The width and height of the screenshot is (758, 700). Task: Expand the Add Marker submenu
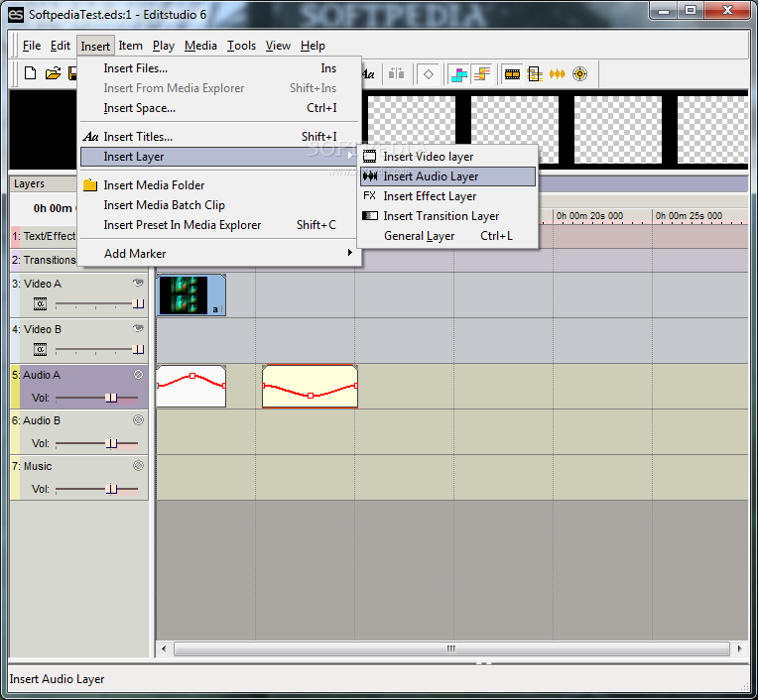(x=219, y=253)
